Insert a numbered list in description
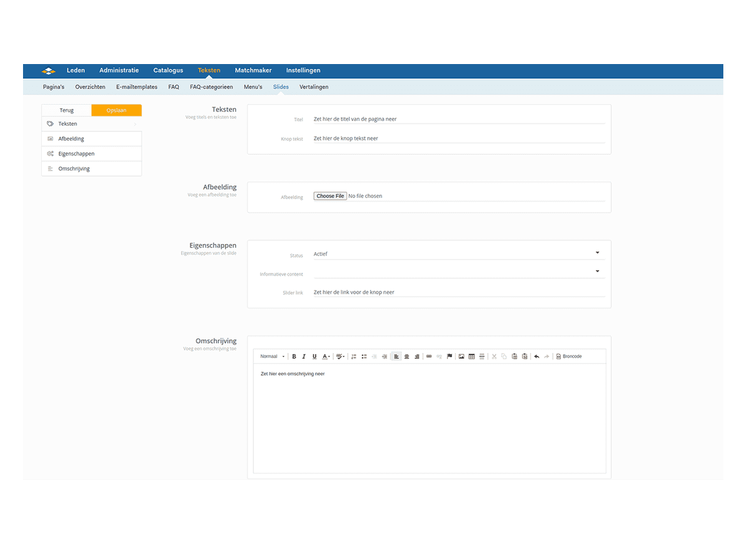This screenshot has width=747, height=560. pyautogui.click(x=354, y=357)
